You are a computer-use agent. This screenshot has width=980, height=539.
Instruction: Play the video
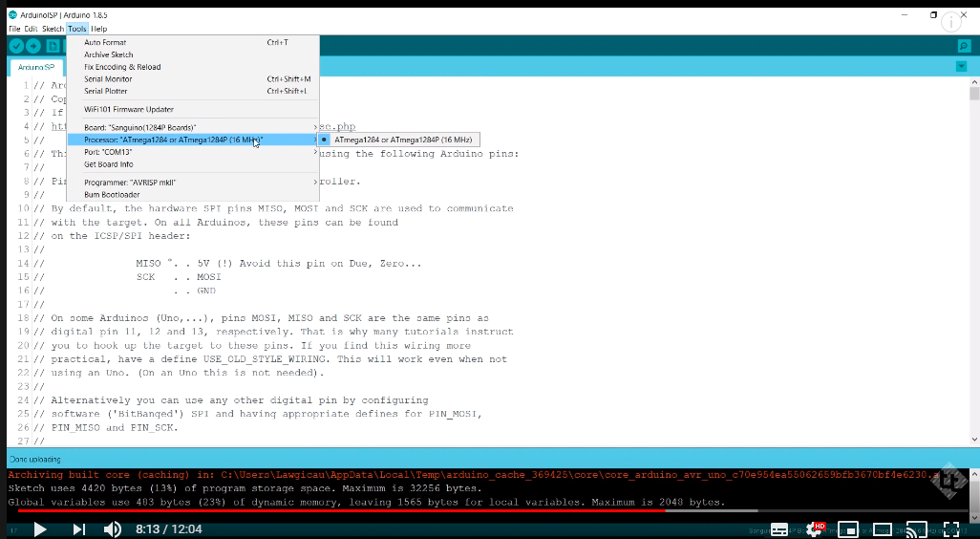point(40,529)
